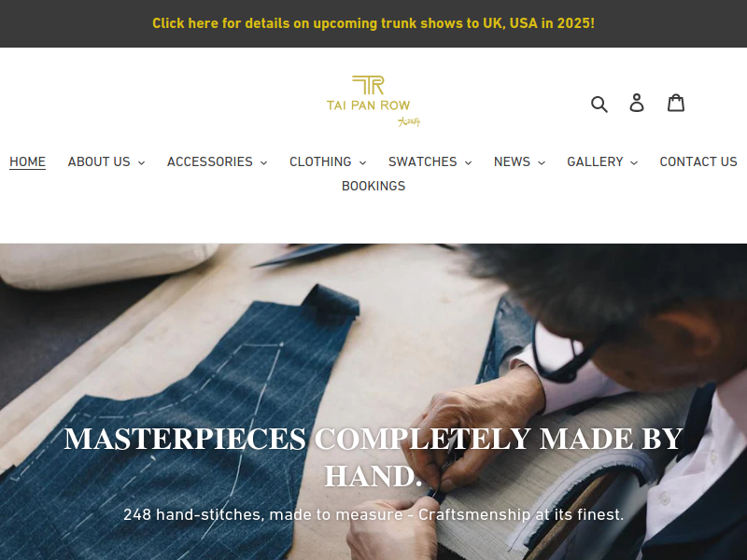The height and width of the screenshot is (560, 747).
Task: Click the Tai Pan Row logo
Action: point(373,101)
